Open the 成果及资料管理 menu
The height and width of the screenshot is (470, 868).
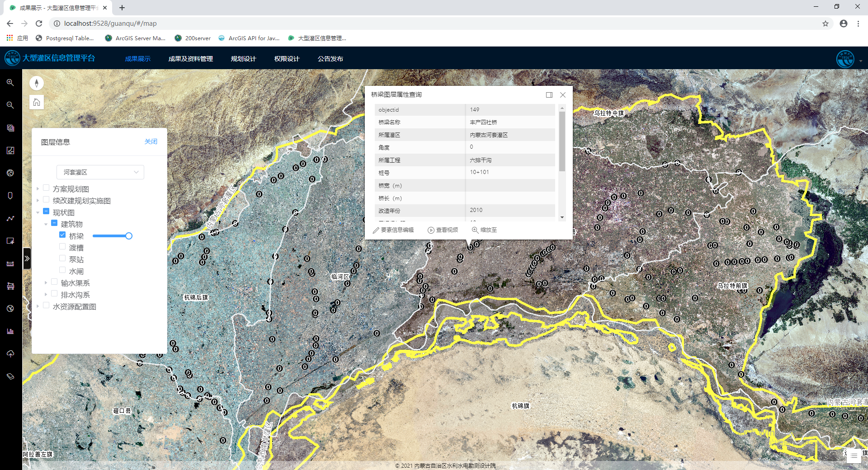191,59
